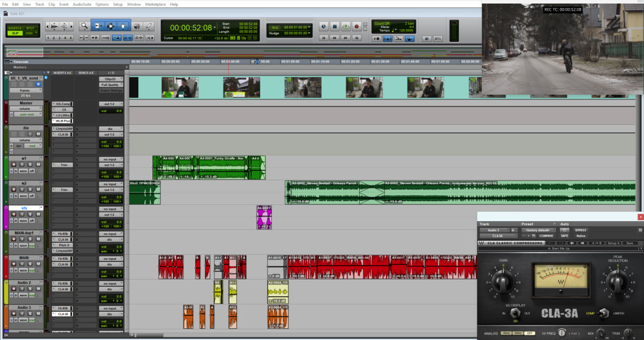This screenshot has width=644, height=340.
Task: Click the GAIN knob on CLA-3A
Action: pos(503,282)
